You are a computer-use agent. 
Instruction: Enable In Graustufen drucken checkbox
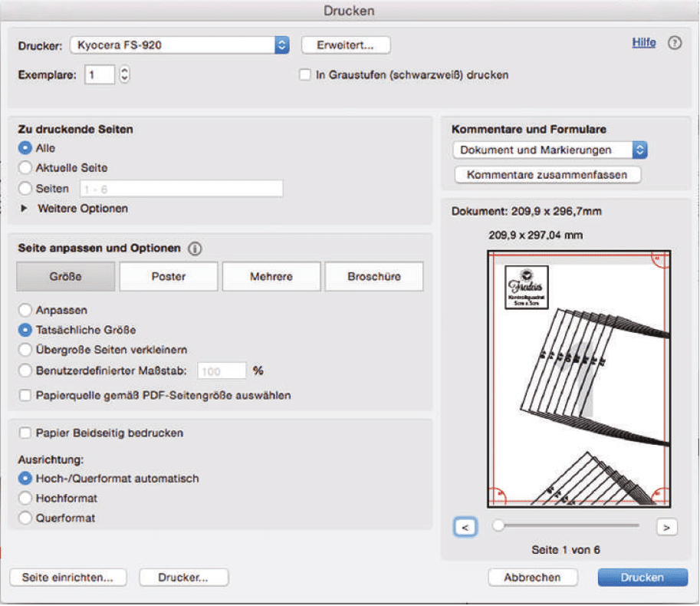305,75
